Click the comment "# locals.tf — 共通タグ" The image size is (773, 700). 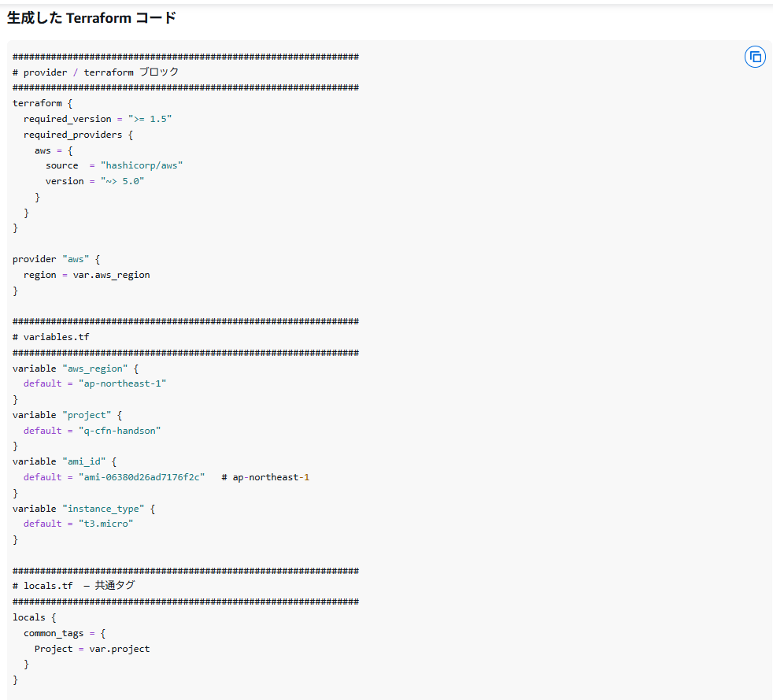(x=73, y=586)
